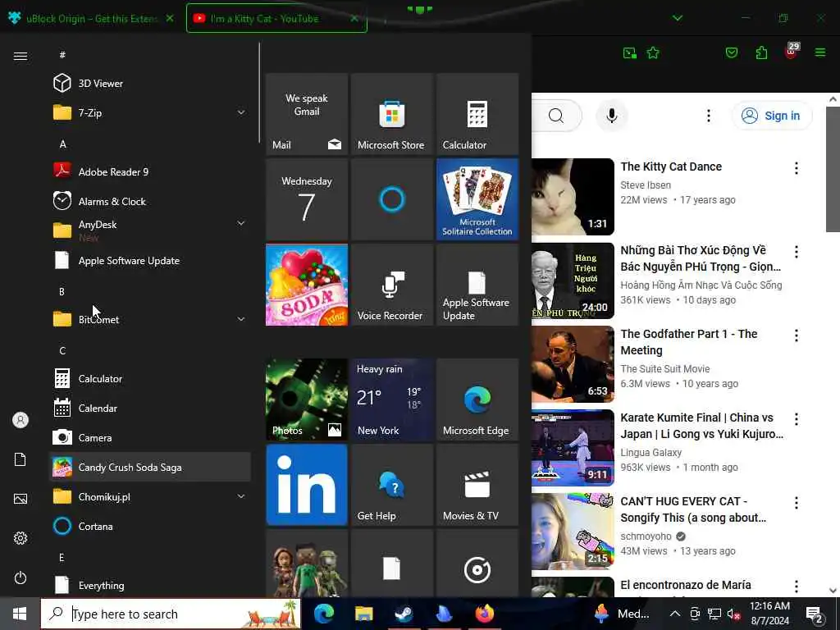This screenshot has width=840, height=630.
Task: Open the Photos tile
Action: (307, 399)
